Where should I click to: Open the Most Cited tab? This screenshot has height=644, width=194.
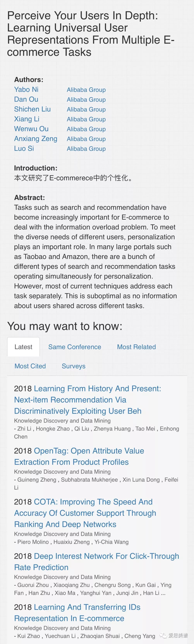tap(30, 366)
